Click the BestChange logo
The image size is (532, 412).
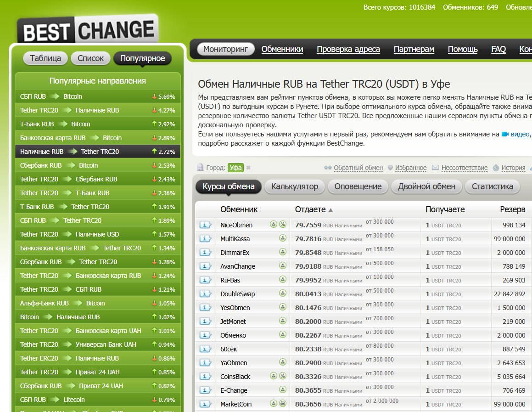(88, 29)
